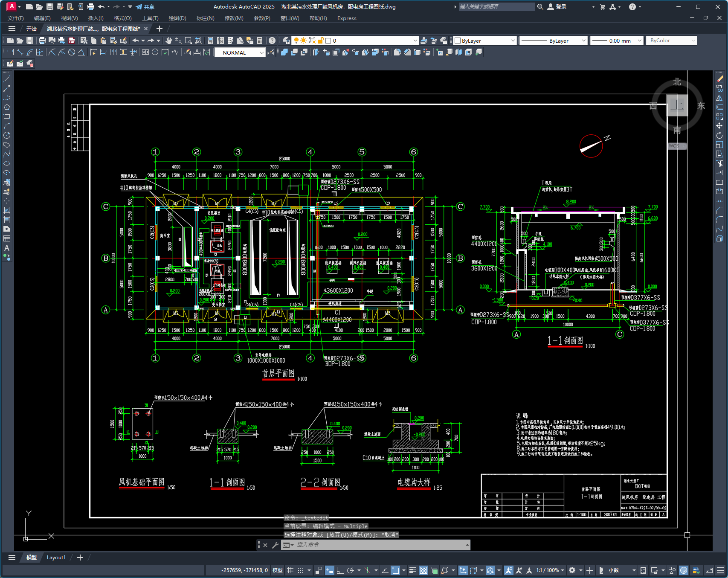Screen dimensions: 728x578
Task: Open Layer Properties Manager icon
Action: [286, 41]
